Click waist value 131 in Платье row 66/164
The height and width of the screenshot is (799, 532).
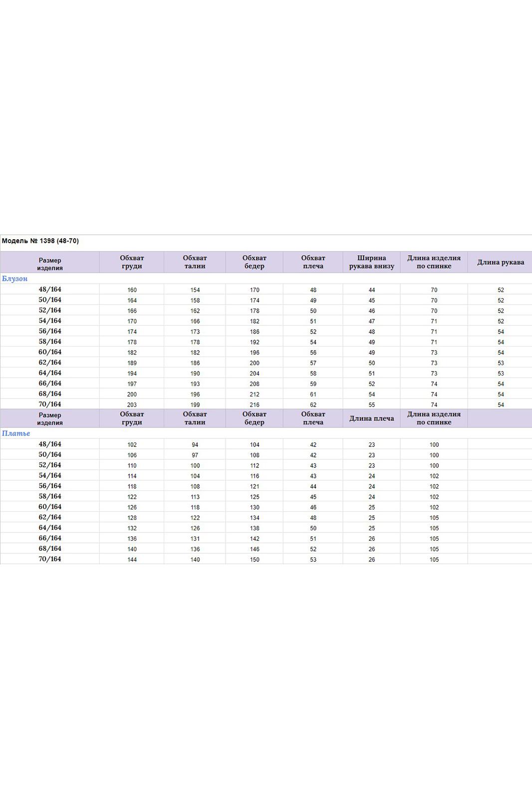coord(195,539)
